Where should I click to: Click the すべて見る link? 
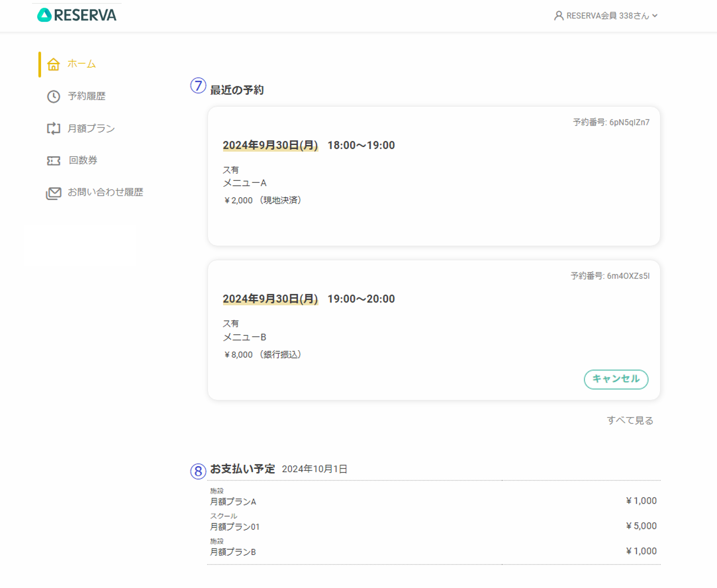(630, 420)
